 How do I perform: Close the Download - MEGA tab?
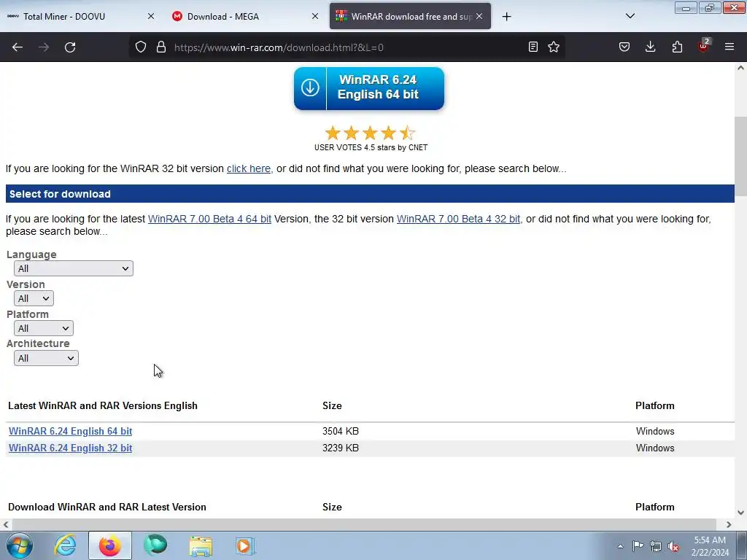315,16
